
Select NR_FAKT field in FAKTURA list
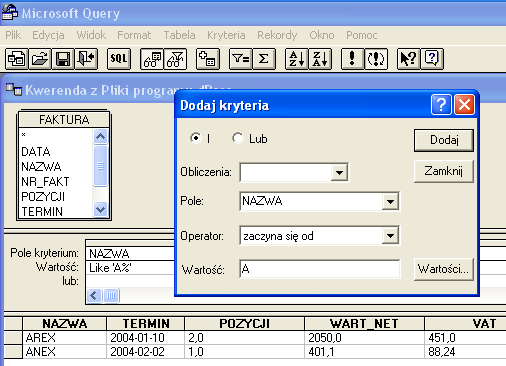click(x=55, y=182)
